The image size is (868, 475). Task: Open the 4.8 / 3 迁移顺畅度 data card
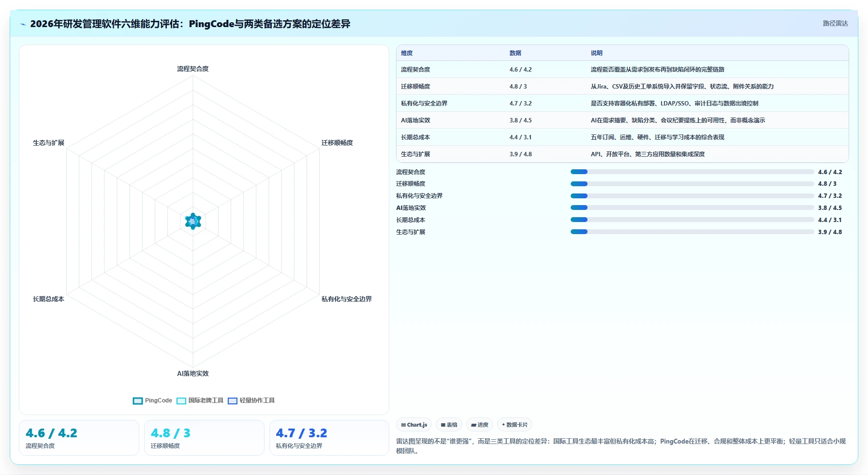pyautogui.click(x=204, y=438)
